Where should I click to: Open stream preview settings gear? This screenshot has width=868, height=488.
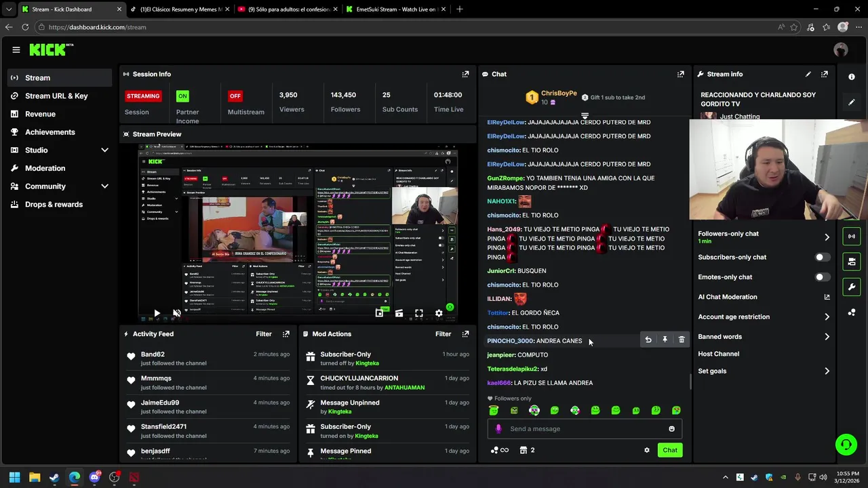point(439,313)
